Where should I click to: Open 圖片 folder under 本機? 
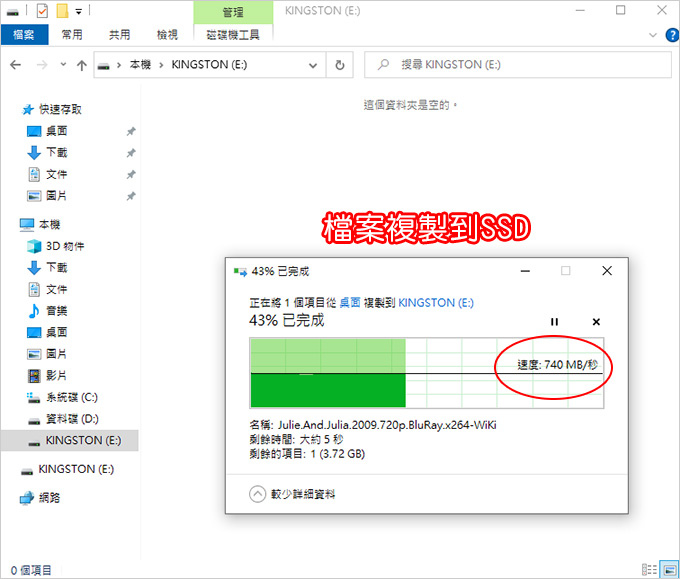[56, 354]
